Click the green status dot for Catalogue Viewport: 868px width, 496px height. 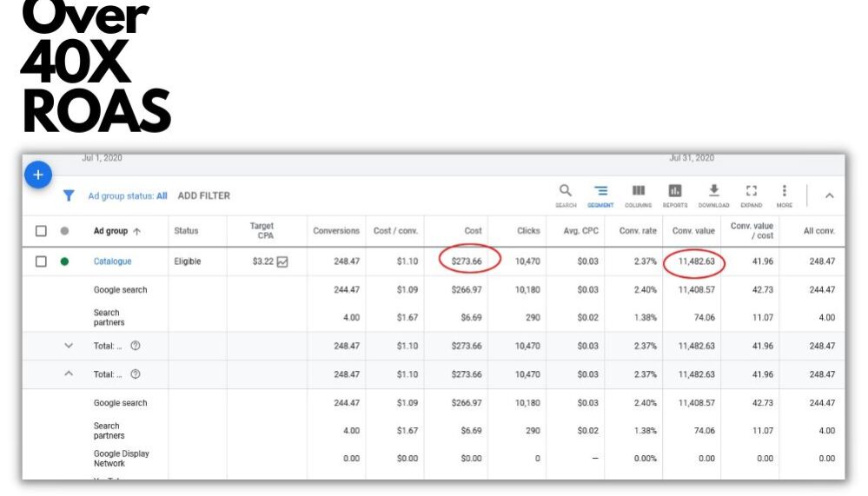click(x=64, y=261)
